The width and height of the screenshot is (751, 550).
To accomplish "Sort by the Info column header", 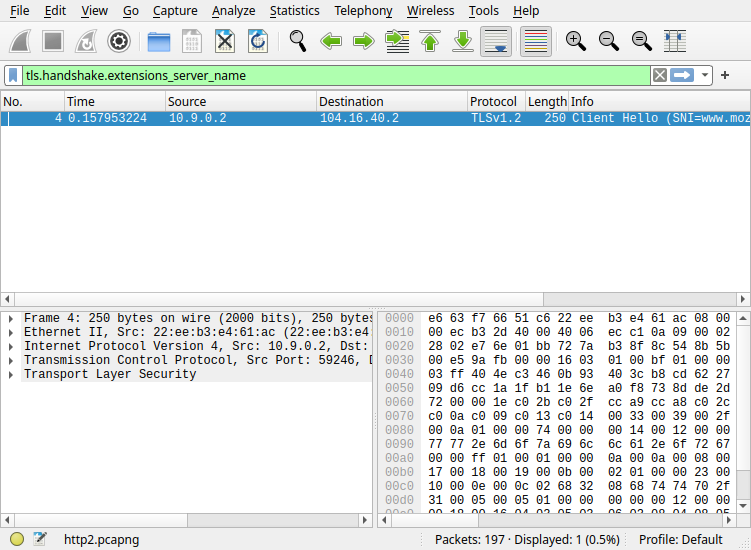I will [659, 102].
